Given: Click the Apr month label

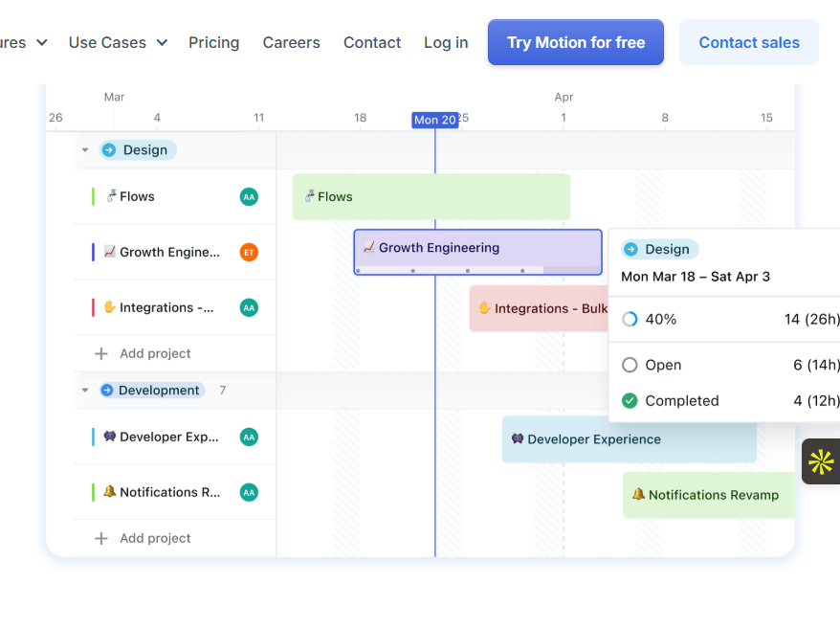Looking at the screenshot, I should pos(564,97).
